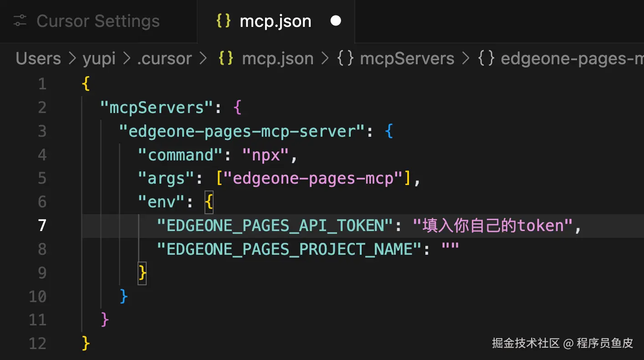Click the "EDGEONE_PAGES_PROJECT_NAME" key

pyautogui.click(x=289, y=249)
